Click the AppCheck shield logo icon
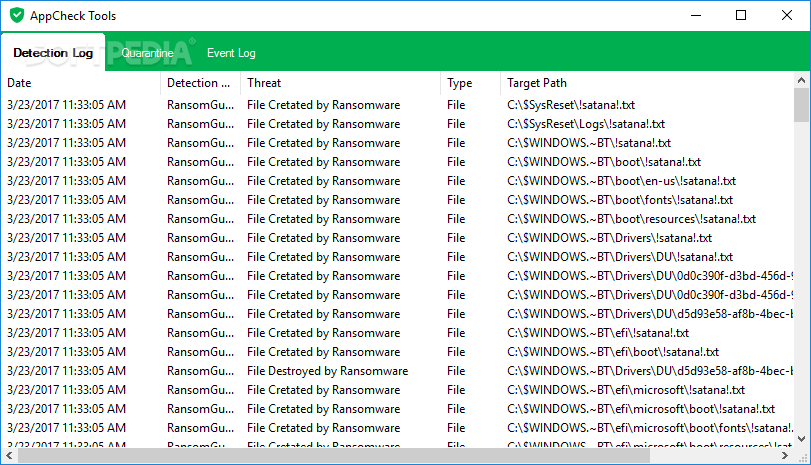Screen dimensions: 811x465 pos(17,16)
